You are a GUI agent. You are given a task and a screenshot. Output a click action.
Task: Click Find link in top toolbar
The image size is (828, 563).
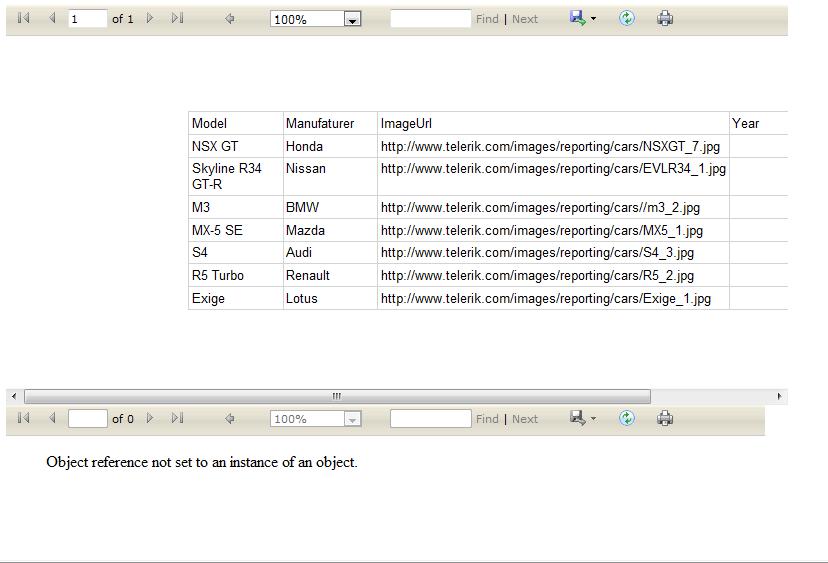click(487, 19)
